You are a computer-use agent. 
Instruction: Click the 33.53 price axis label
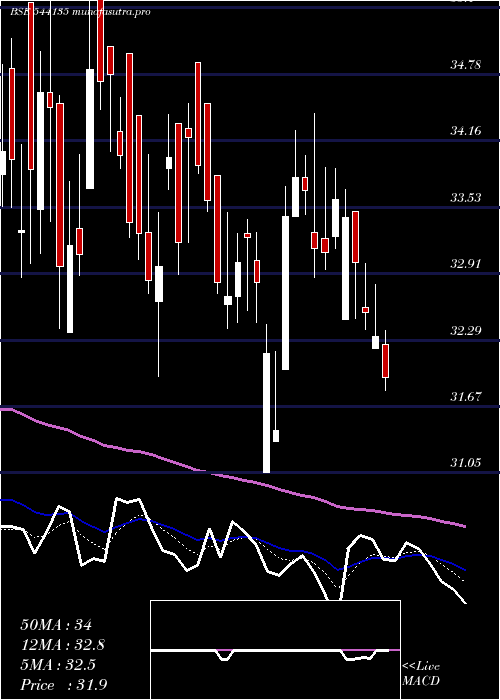point(466,198)
